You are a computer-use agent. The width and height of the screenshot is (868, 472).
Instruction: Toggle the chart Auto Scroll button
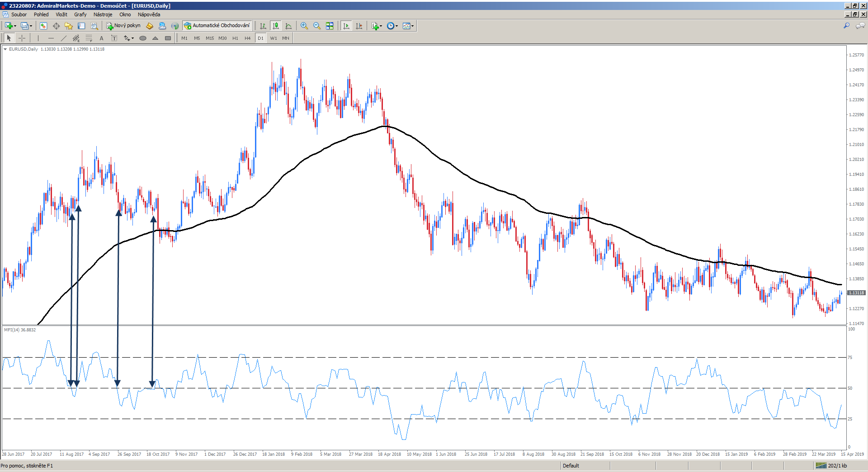click(346, 26)
